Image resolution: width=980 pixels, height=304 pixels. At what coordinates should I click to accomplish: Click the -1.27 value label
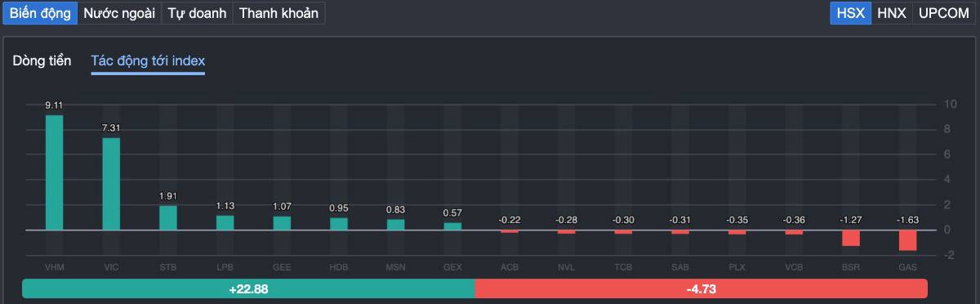851,220
